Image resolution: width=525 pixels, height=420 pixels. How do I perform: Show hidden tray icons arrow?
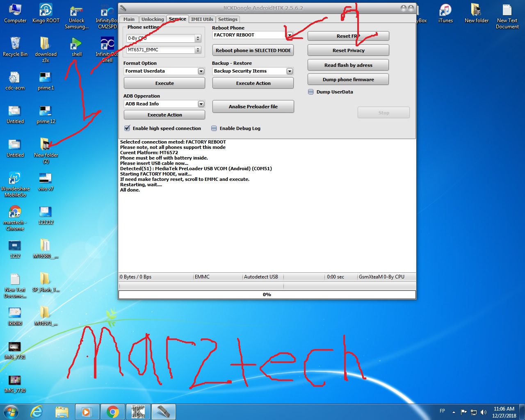[454, 412]
